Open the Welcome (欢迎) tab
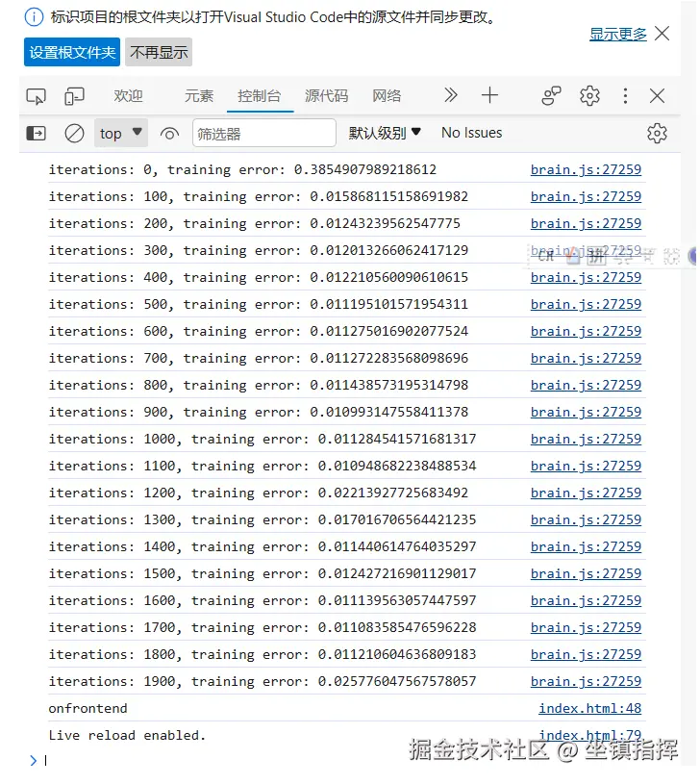This screenshot has width=700, height=784. [x=128, y=95]
